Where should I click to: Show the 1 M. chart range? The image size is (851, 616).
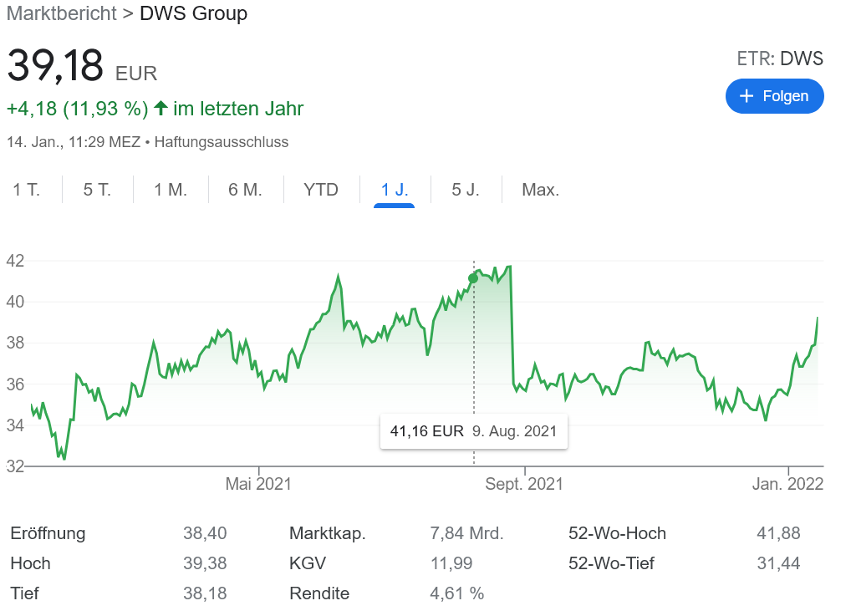coord(171,190)
